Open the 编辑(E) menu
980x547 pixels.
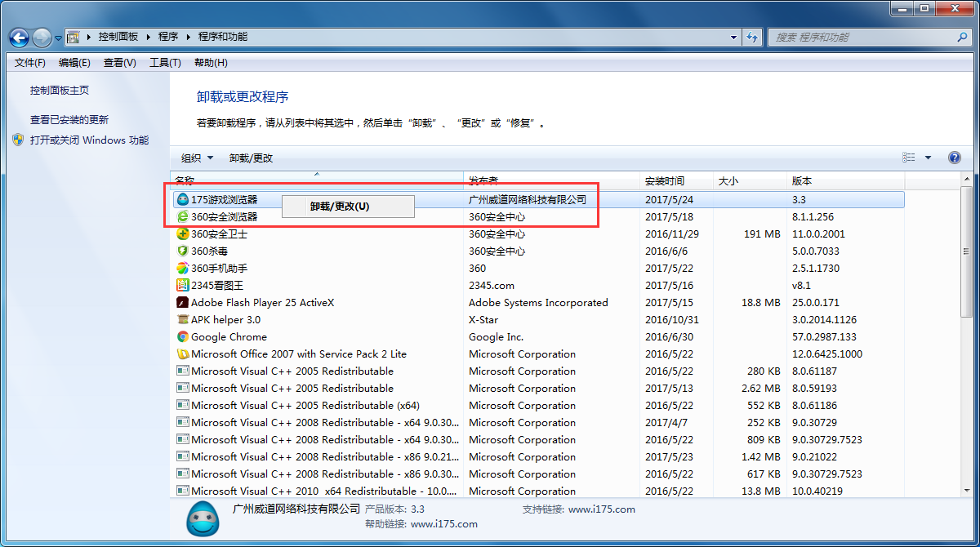74,63
